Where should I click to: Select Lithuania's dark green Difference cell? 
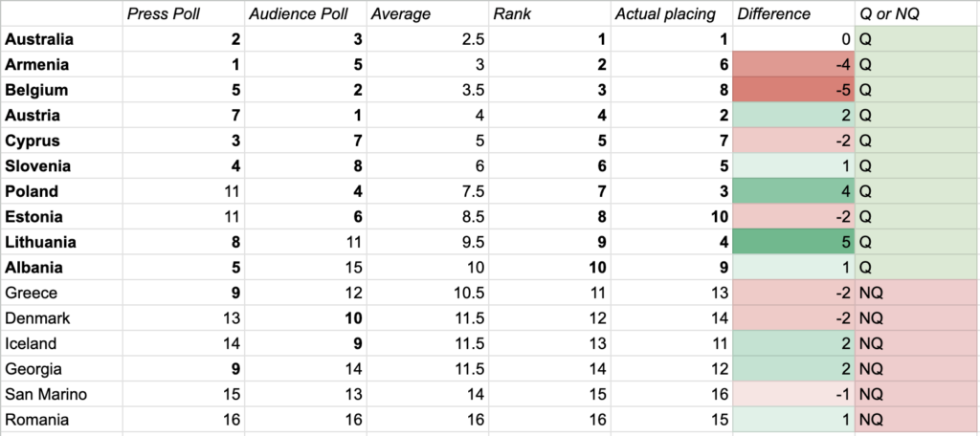click(x=792, y=242)
